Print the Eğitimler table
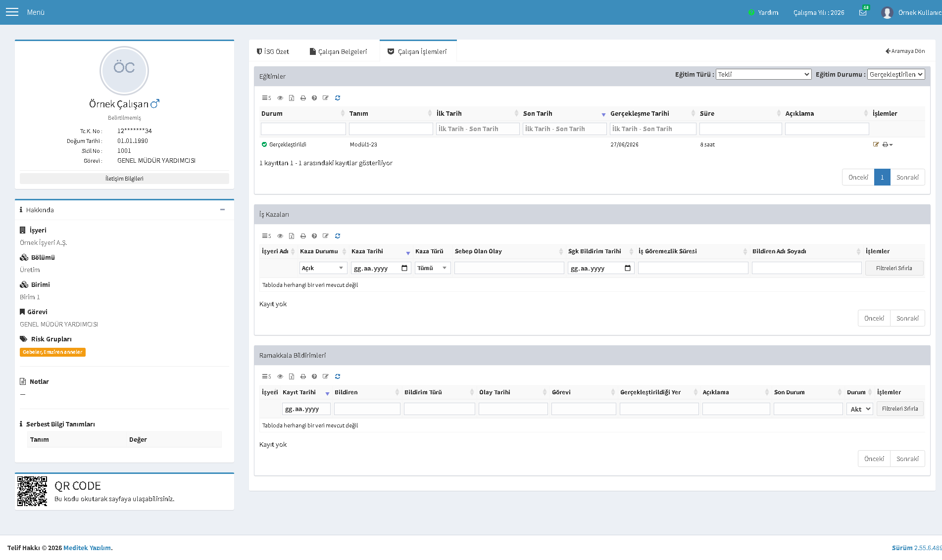 (303, 98)
